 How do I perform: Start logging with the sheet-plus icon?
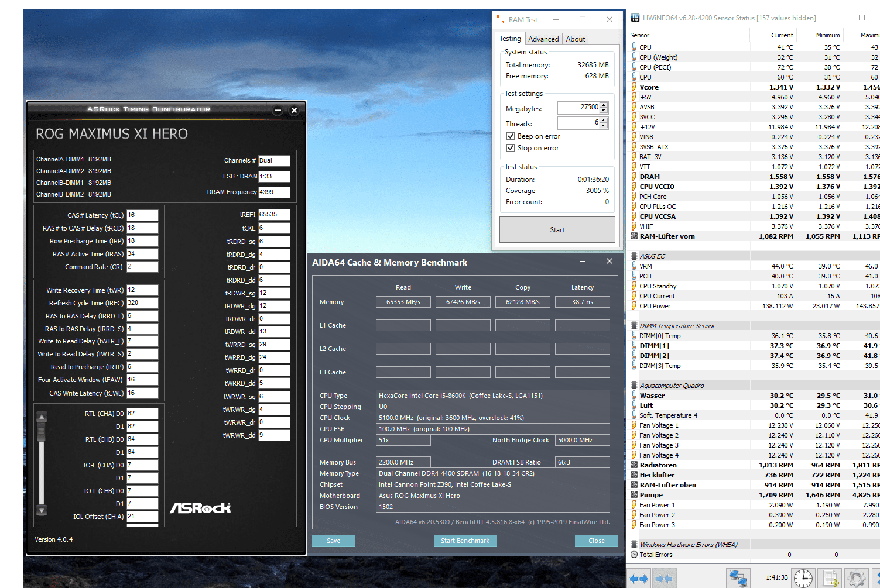pos(830,578)
